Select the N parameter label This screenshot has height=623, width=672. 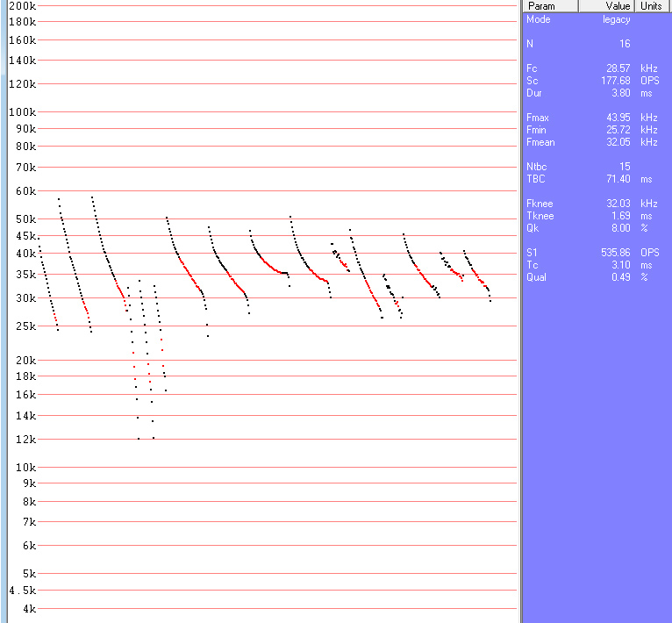[x=529, y=43]
